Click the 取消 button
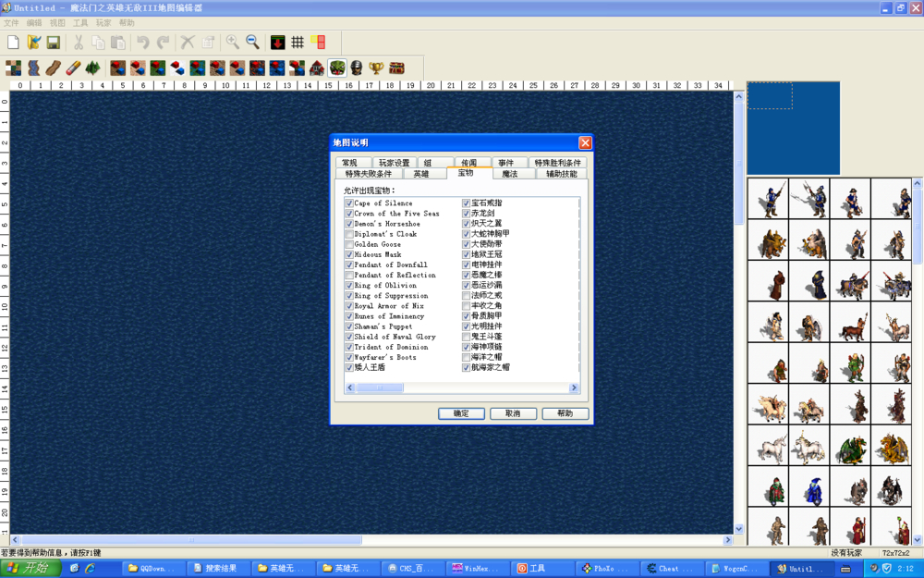The image size is (924, 578). pos(513,413)
